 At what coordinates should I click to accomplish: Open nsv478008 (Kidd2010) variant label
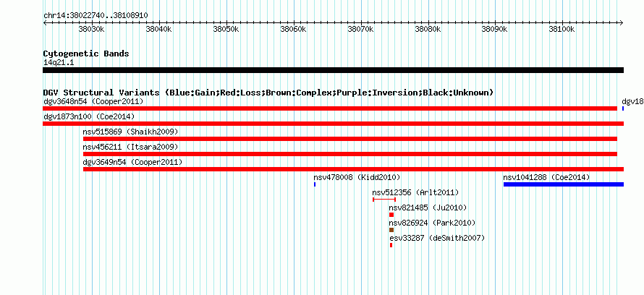[357, 177]
